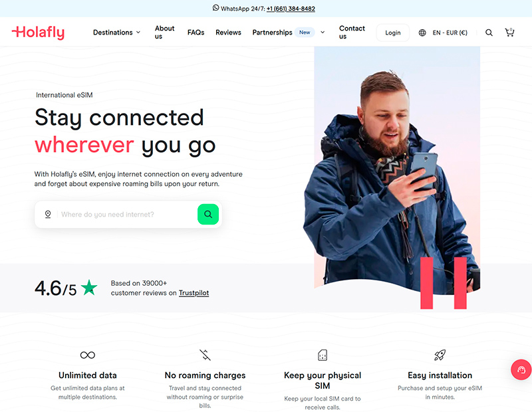Open the shopping cart icon
The height and width of the screenshot is (412, 532).
coord(509,32)
